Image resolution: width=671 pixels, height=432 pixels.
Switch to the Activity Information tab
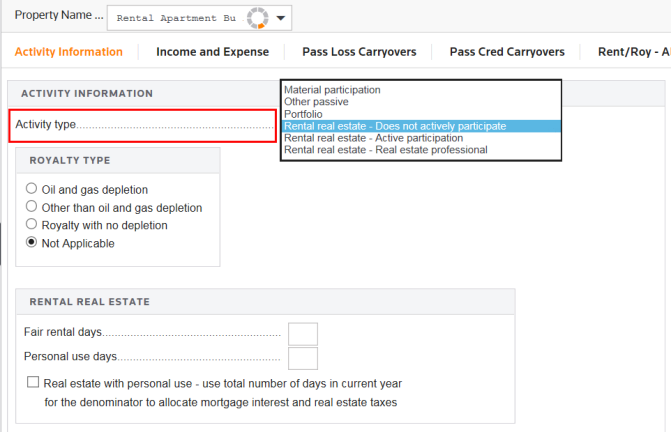(69, 52)
